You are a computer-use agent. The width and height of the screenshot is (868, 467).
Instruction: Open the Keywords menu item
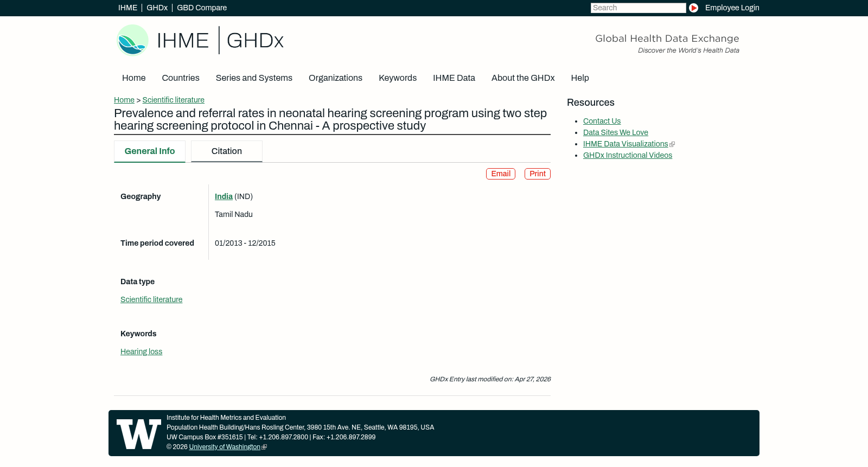click(398, 78)
